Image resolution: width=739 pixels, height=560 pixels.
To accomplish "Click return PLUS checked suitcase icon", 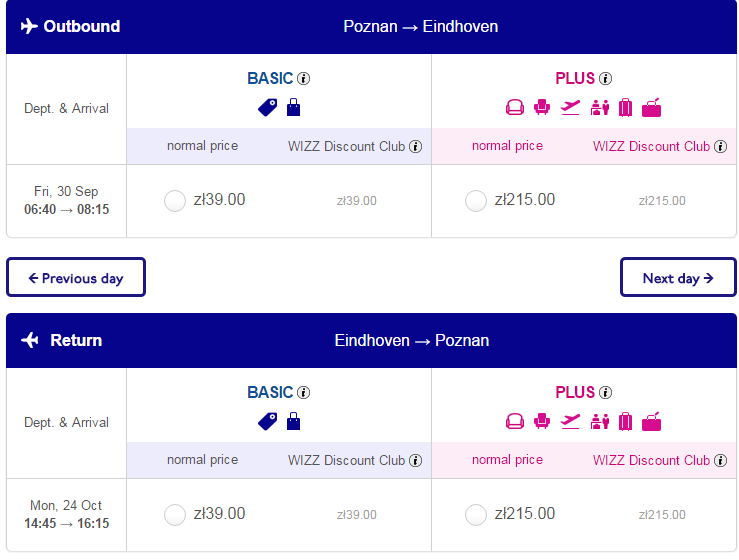I will [625, 421].
